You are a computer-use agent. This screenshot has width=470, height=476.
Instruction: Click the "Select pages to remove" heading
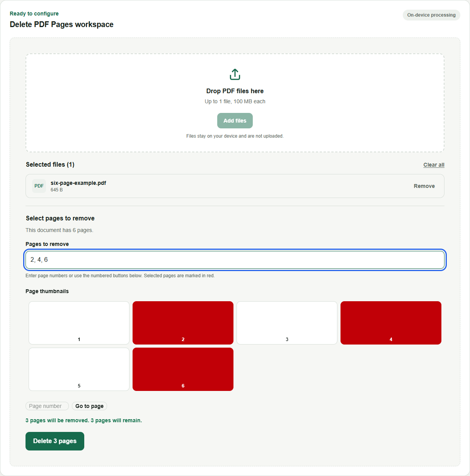(x=60, y=218)
